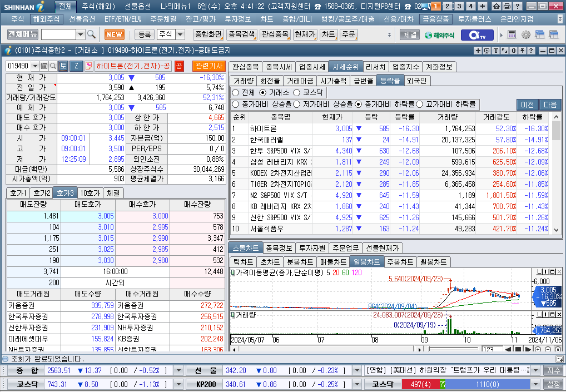This screenshot has height=392, width=566.
Task: Open the calculator icon in toolbar
Action: [512, 34]
